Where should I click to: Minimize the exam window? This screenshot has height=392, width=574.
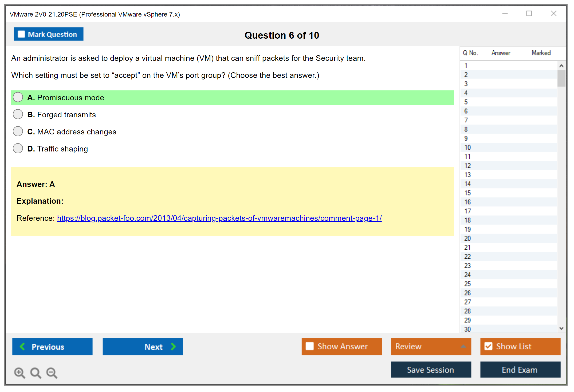(505, 14)
